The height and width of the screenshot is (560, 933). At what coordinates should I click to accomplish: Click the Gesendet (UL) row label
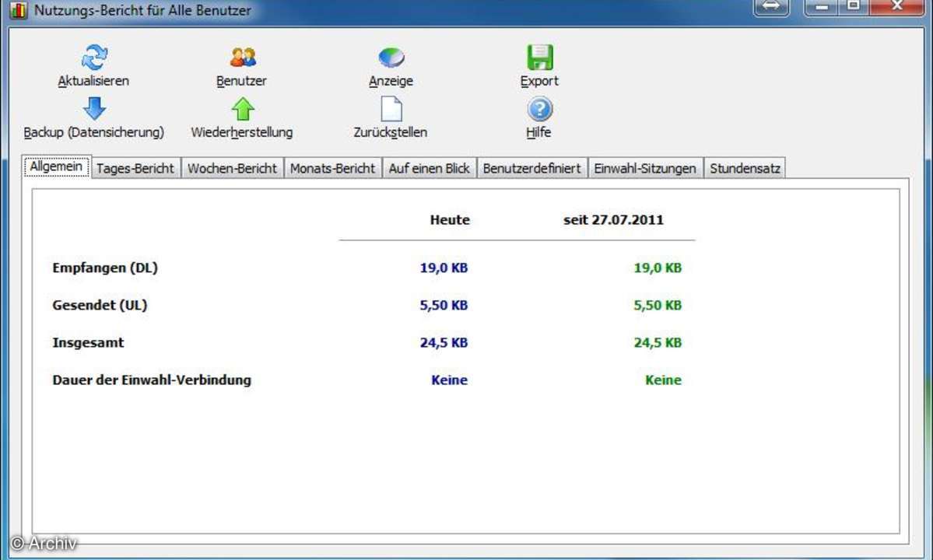point(100,306)
